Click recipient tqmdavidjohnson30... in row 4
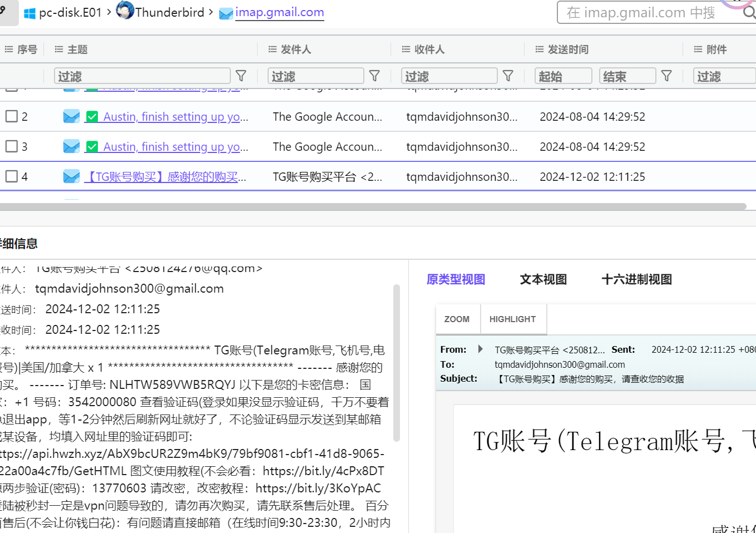Screen dimensions: 756x533 pos(462,177)
